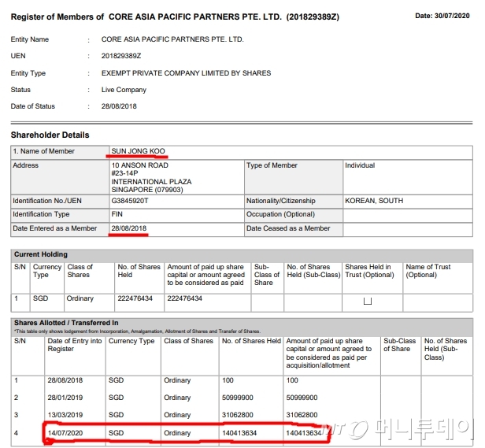Screen dimensions: 485x448
Task: Select the address line 10 ANSON ROAD
Action: click(140, 165)
